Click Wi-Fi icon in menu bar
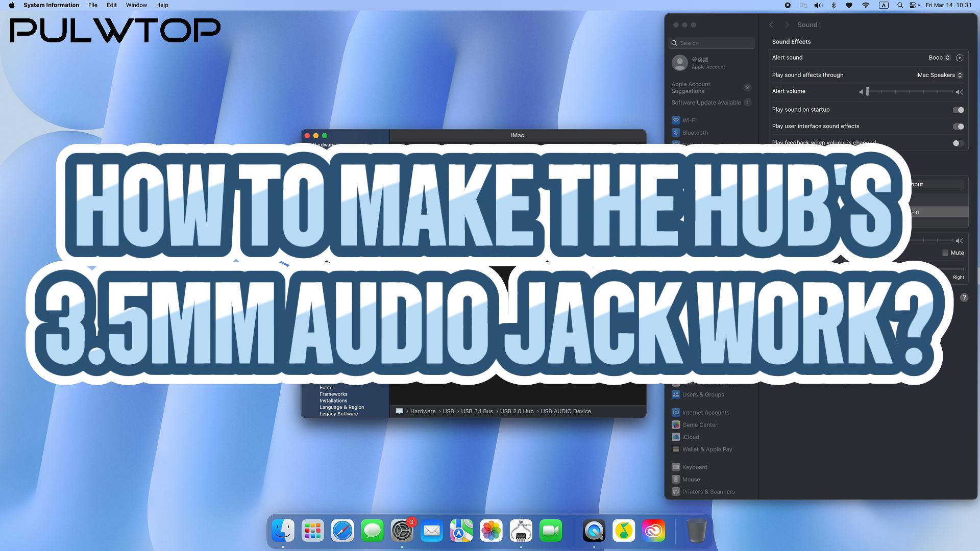 866,5
